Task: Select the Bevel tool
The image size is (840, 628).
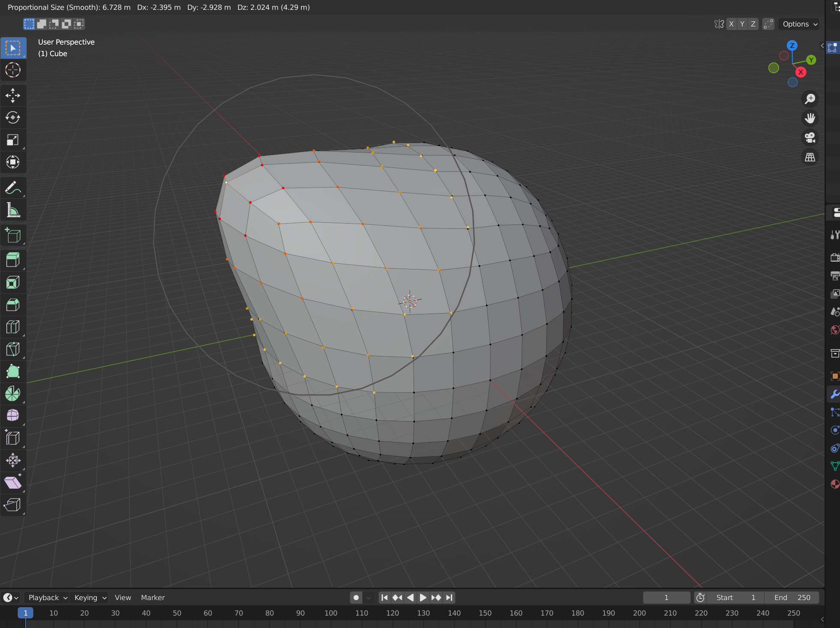Action: (13, 305)
